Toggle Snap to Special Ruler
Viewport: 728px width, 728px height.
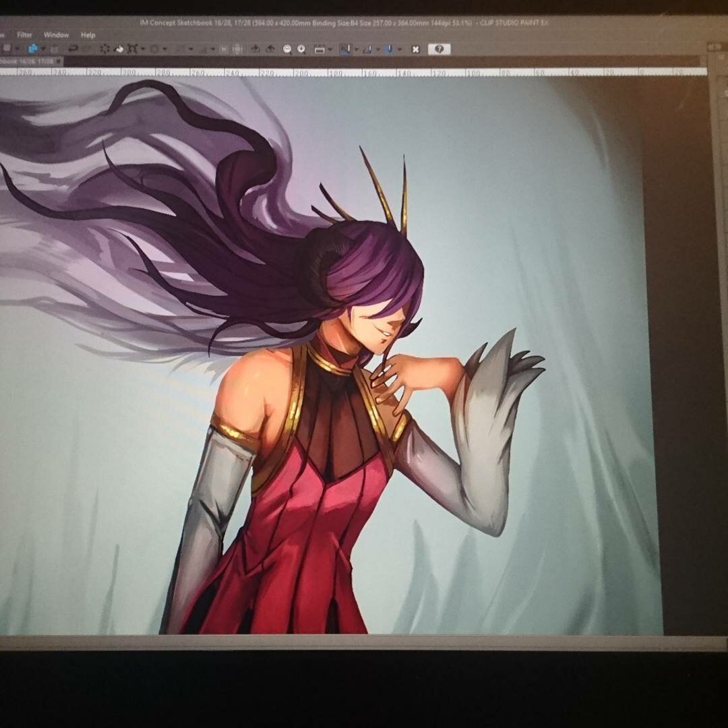tap(368, 49)
